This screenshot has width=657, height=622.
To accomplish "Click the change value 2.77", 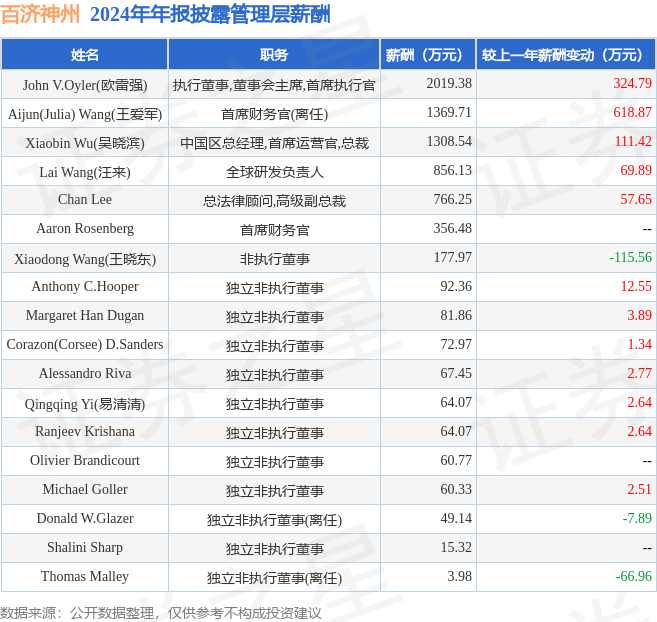I will tap(639, 373).
